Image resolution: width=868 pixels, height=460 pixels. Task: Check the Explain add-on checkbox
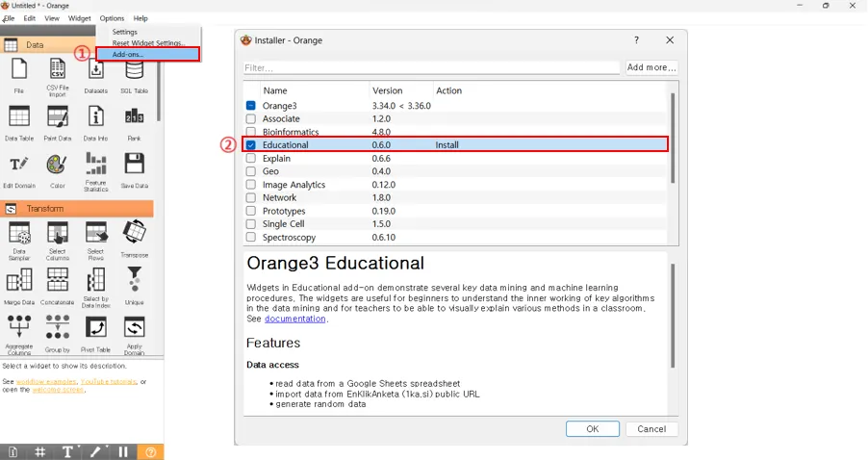[x=251, y=159]
